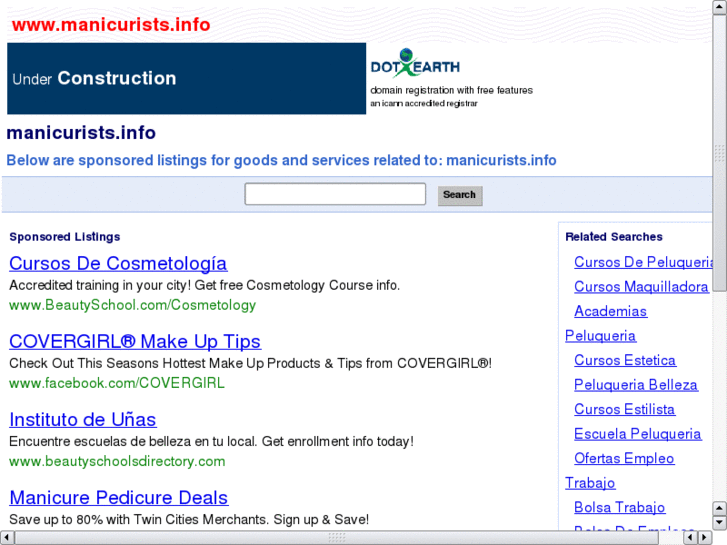Click the Search button

point(460,195)
